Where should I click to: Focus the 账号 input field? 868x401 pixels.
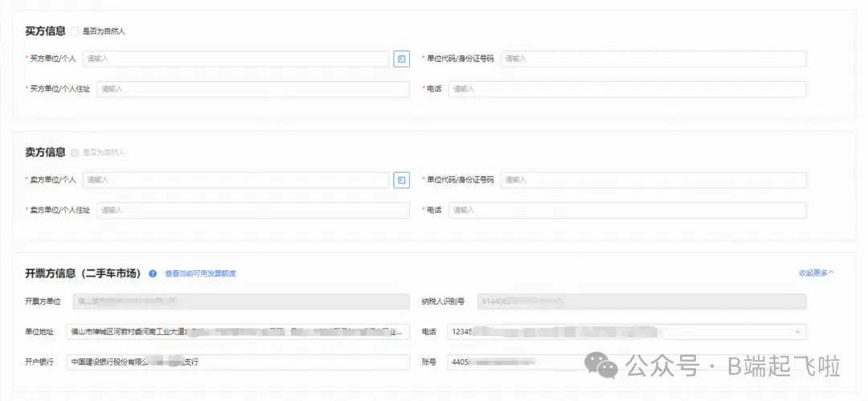514,362
